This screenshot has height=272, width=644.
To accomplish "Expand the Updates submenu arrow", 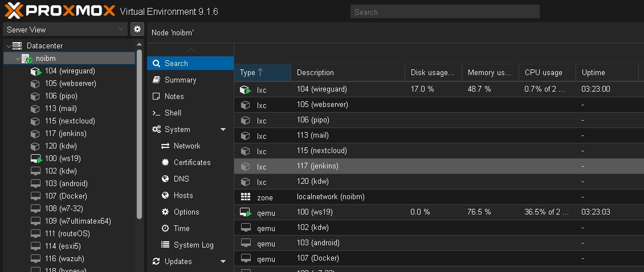I will 223,261.
